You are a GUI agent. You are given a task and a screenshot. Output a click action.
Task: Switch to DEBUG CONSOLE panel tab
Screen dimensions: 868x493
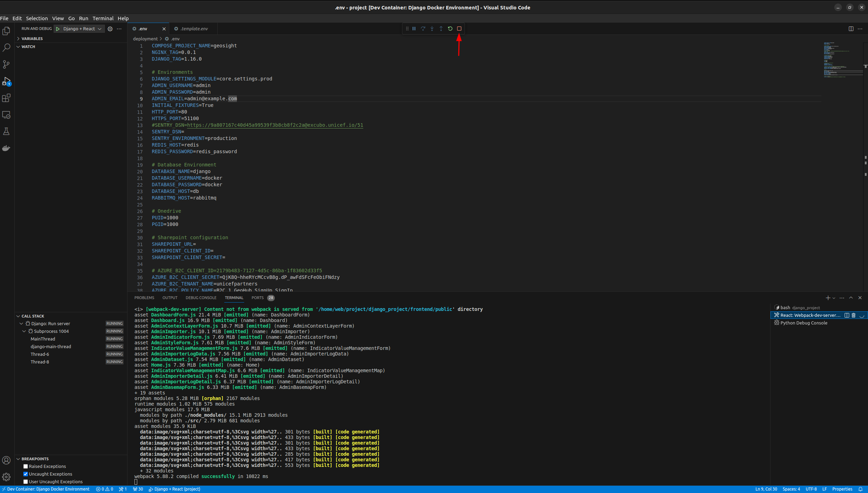201,298
